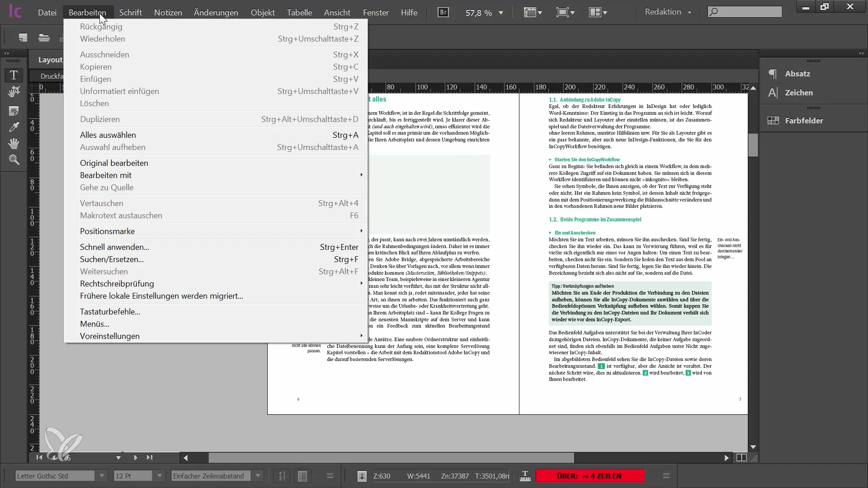The image size is (868, 488).
Task: Open the Änderungen menu
Action: point(216,12)
